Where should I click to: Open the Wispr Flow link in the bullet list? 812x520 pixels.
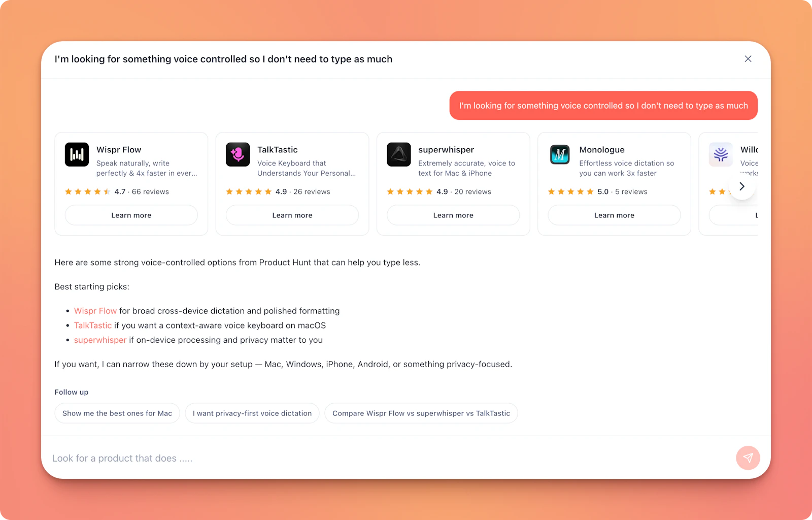(95, 311)
